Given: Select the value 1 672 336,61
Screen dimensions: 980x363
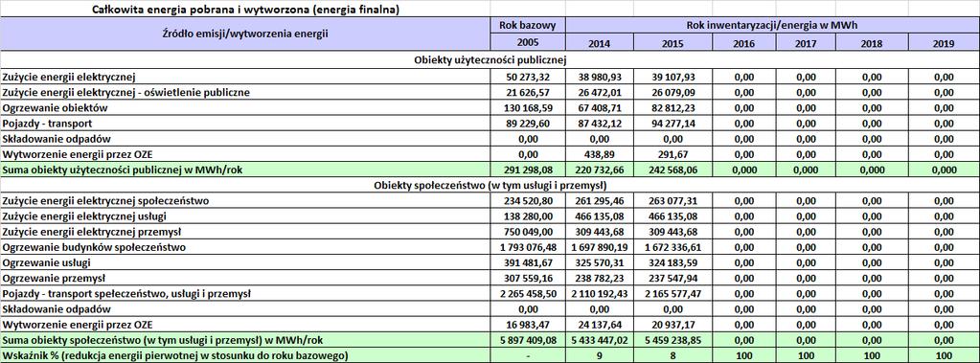Looking at the screenshot, I should [673, 247].
